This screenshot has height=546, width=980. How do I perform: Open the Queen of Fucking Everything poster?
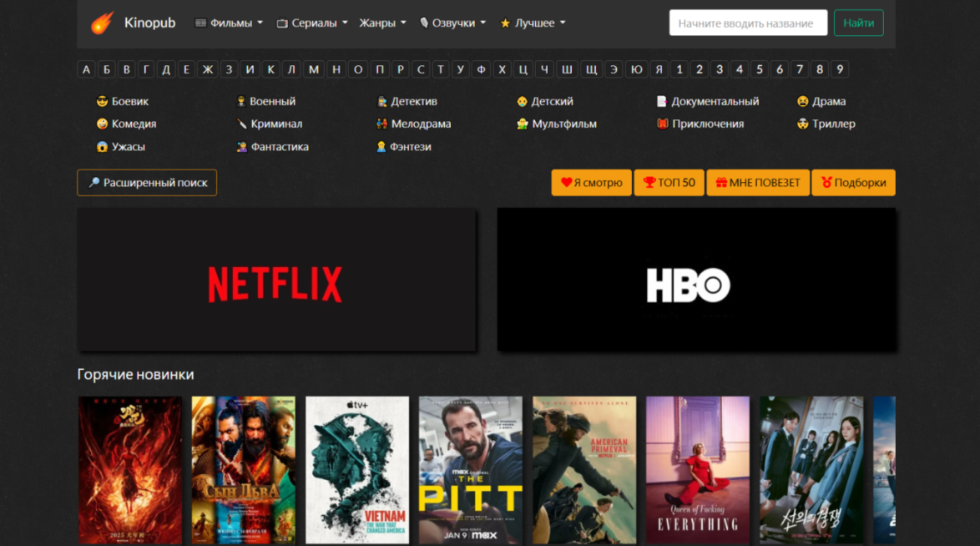[698, 470]
